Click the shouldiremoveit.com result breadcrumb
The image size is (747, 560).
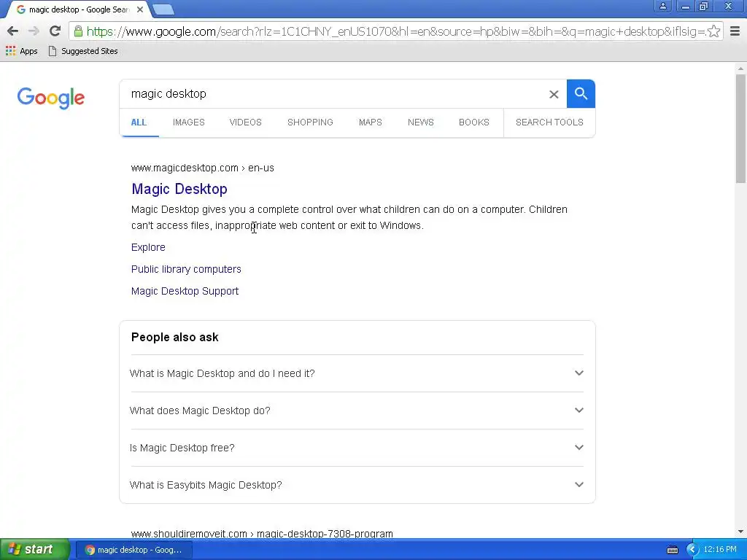click(262, 534)
